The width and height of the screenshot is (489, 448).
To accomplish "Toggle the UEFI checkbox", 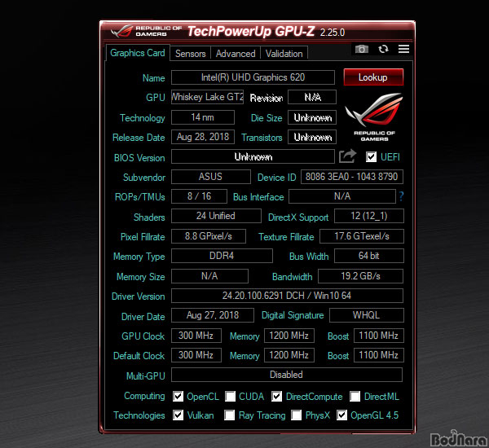I will [x=371, y=156].
